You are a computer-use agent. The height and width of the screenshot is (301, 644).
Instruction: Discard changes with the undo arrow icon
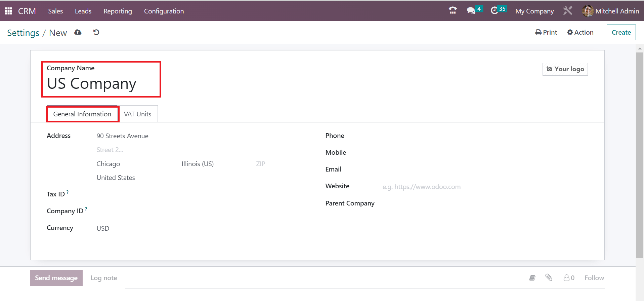(x=96, y=32)
